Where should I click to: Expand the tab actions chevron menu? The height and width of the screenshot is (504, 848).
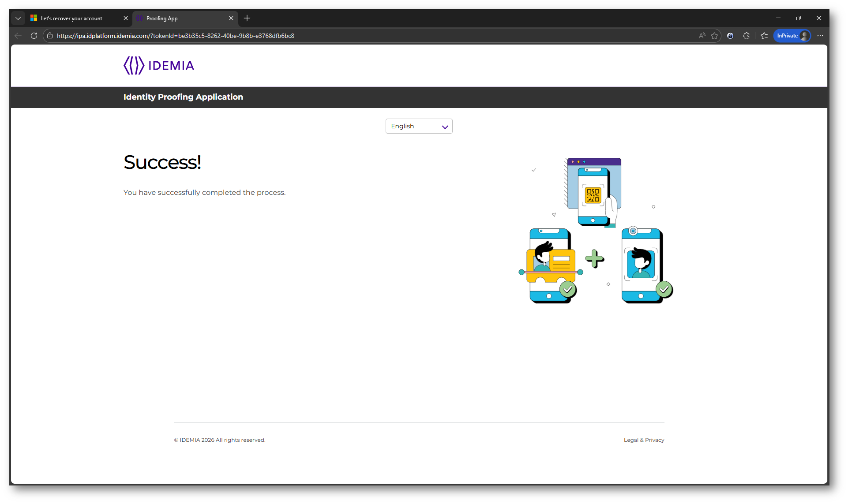click(x=18, y=18)
